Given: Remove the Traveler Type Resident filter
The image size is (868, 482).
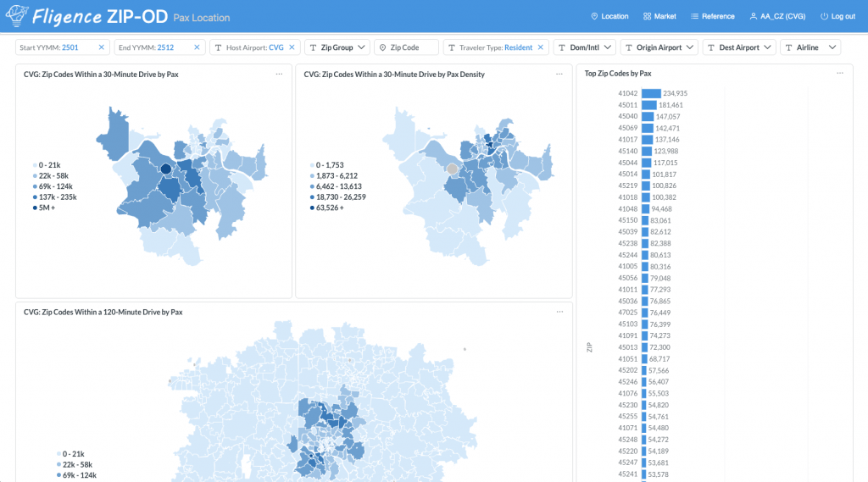Looking at the screenshot, I should (x=540, y=47).
